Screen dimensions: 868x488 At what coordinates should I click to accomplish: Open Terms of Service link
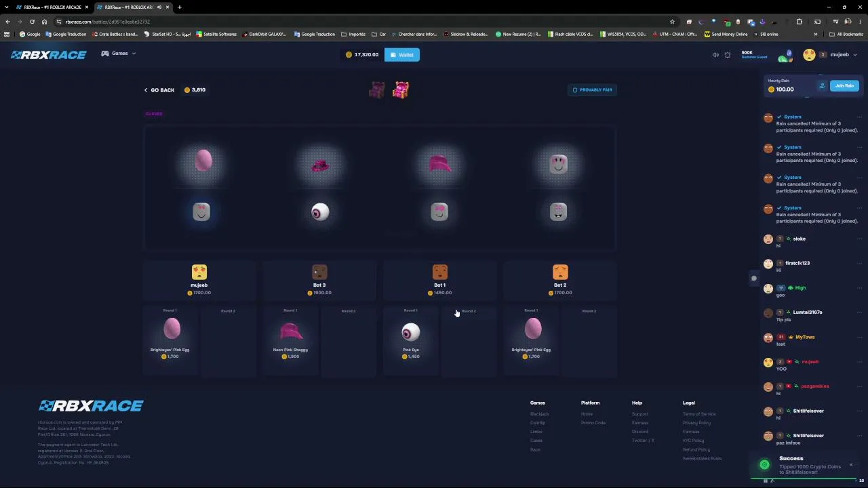pos(699,414)
